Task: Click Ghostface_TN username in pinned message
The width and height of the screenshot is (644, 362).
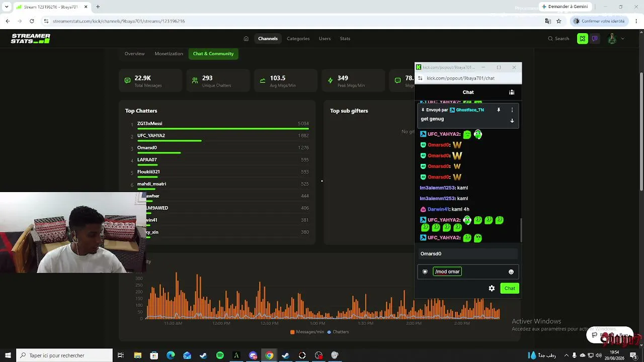Action: click(x=470, y=110)
